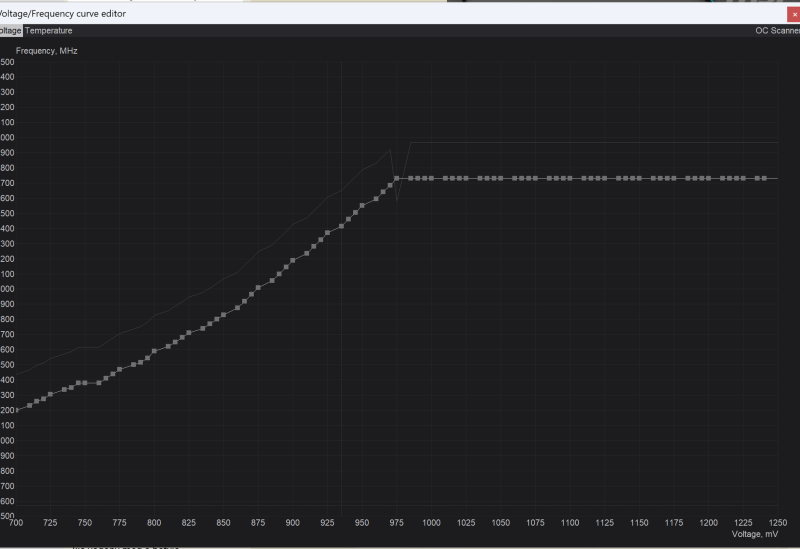Select the curve point at 925 mV

328,233
